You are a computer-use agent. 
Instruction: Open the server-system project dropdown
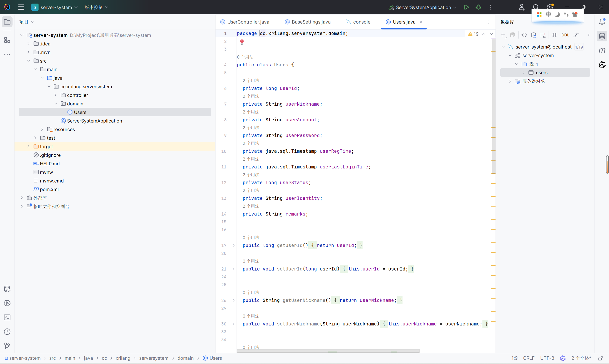(54, 7)
